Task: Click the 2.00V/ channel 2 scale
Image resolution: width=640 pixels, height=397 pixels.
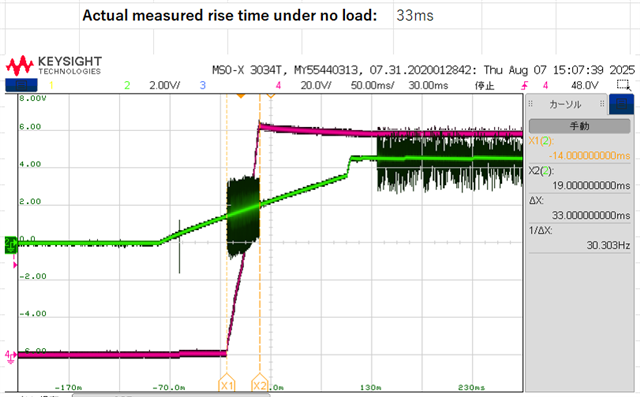Action: [164, 85]
